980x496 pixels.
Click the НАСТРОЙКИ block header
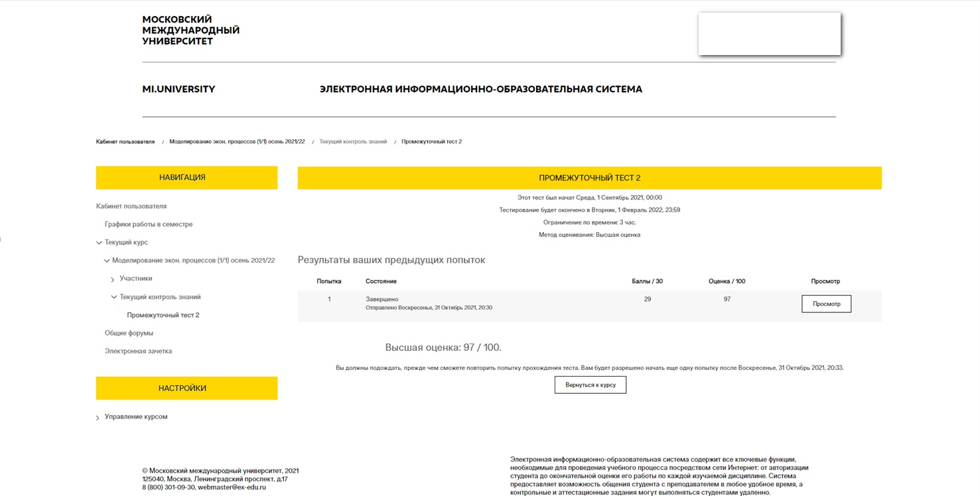[186, 388]
